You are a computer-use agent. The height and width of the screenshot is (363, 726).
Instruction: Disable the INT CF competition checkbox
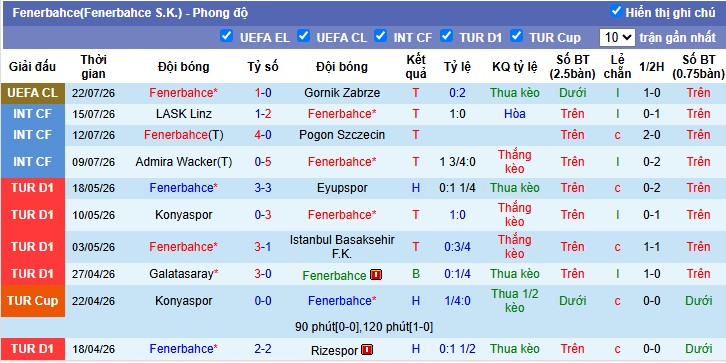pos(381,36)
